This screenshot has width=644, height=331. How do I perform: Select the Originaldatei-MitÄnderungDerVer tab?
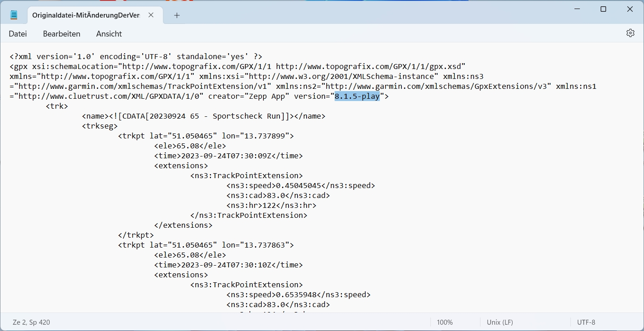tap(86, 15)
